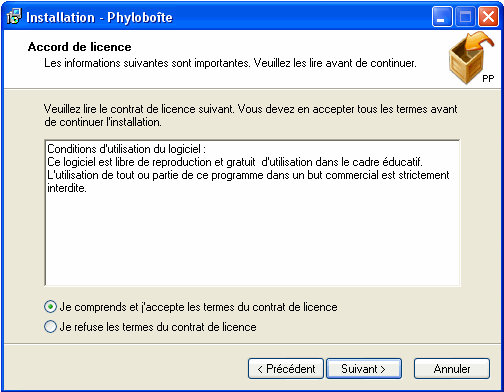The width and height of the screenshot is (504, 392).
Task: Select the accept license terms radio button
Action: 50,307
